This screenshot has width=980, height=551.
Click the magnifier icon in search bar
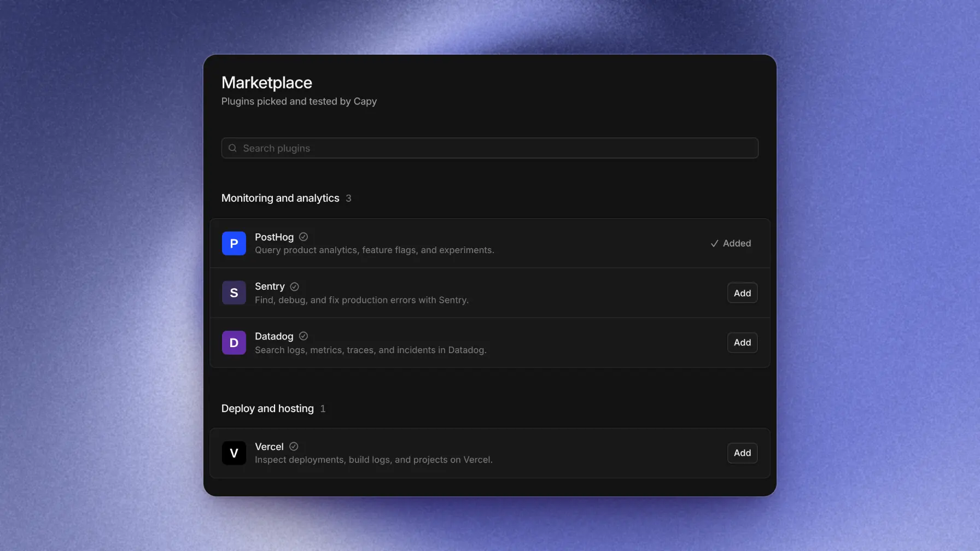pyautogui.click(x=232, y=148)
